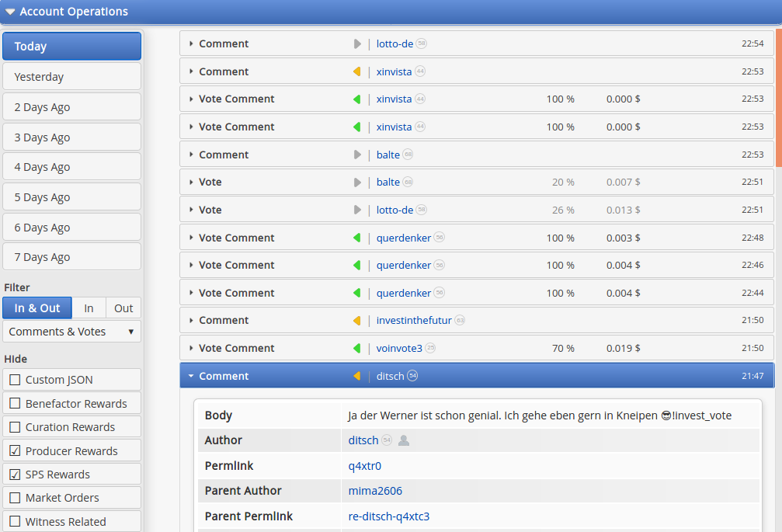The width and height of the screenshot is (782, 532).
Task: Click the green incoming arrow on voinvote3 row
Action: click(356, 348)
